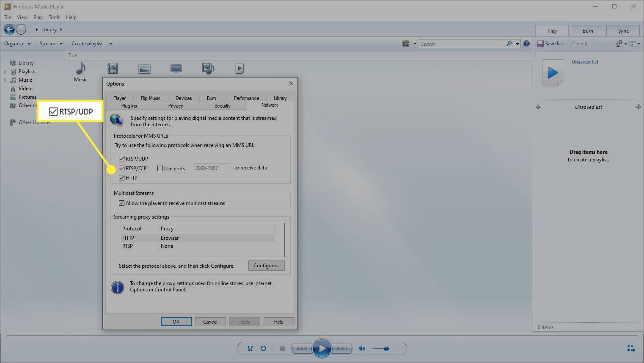Toggle shuffle playback
This screenshot has width=644, height=363.
click(250, 349)
